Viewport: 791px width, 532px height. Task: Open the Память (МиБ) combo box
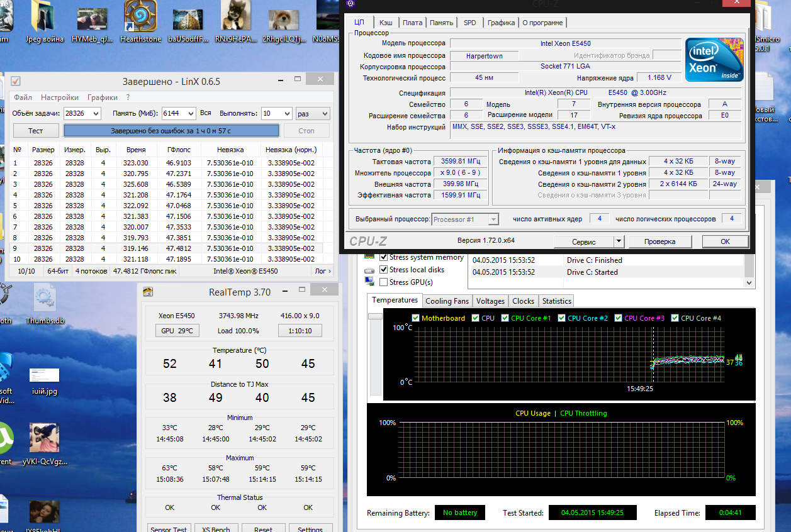click(x=189, y=113)
